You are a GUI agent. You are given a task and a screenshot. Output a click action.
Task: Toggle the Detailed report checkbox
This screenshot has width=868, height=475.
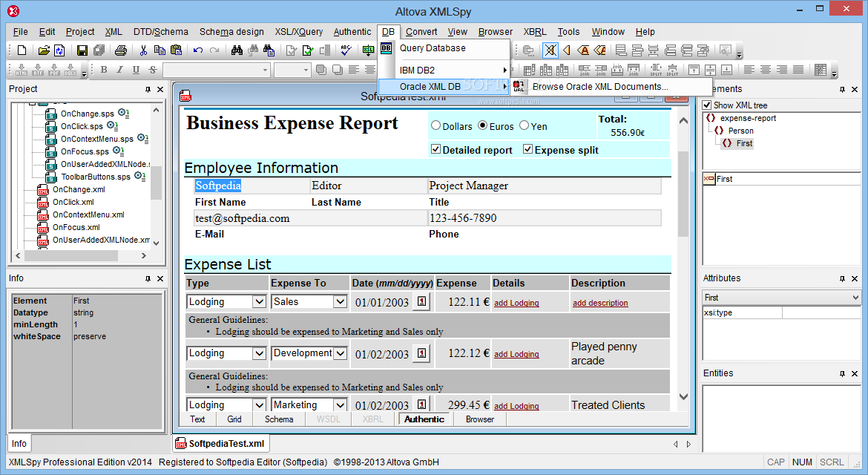pyautogui.click(x=435, y=149)
